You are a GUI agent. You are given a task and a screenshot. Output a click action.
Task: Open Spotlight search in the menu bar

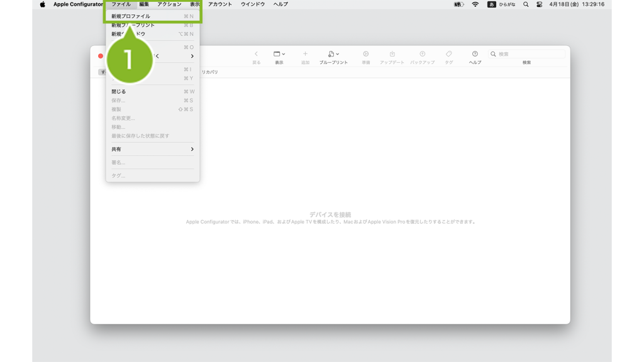(x=526, y=4)
